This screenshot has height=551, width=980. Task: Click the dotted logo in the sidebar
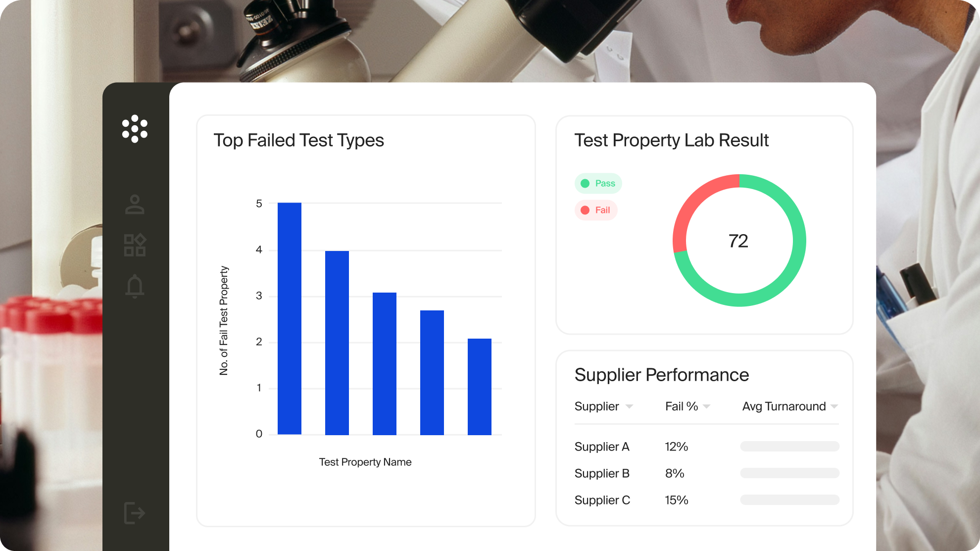coord(135,129)
